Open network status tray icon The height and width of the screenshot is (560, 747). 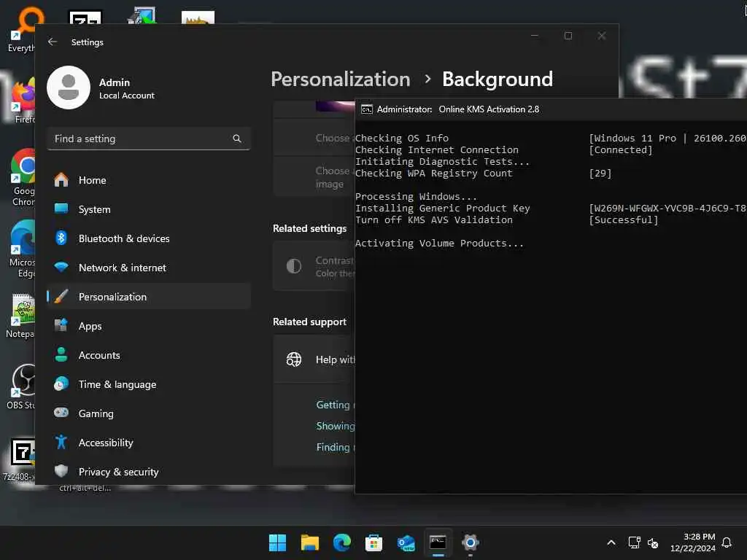634,542
